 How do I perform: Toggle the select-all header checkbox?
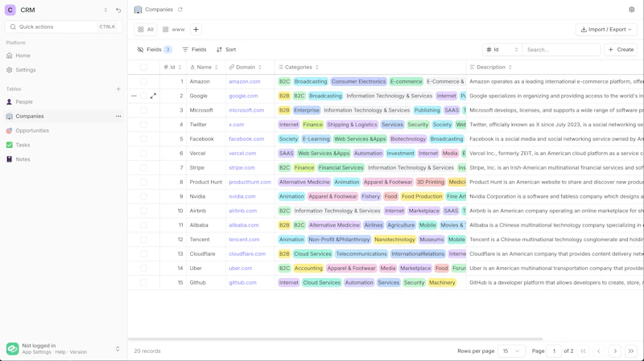(143, 68)
